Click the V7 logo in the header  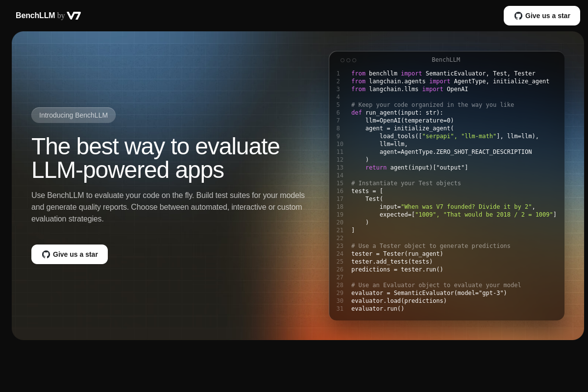pos(74,16)
